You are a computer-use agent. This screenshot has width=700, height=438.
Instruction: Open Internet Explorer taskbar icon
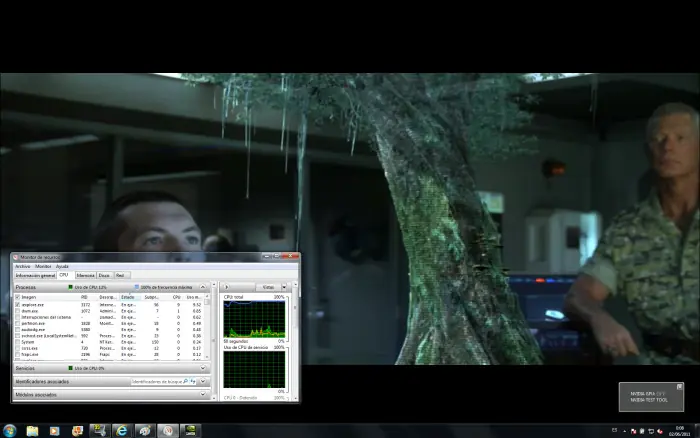click(121, 431)
